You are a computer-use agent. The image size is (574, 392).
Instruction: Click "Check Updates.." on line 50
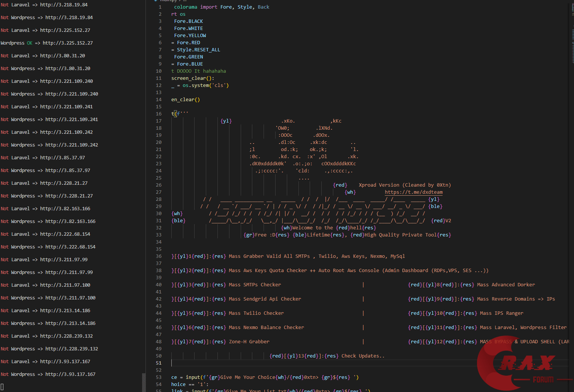[x=363, y=356]
